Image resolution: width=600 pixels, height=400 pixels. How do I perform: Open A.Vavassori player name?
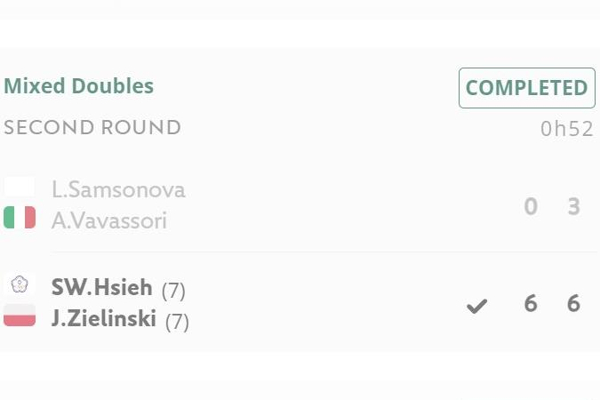(x=109, y=221)
